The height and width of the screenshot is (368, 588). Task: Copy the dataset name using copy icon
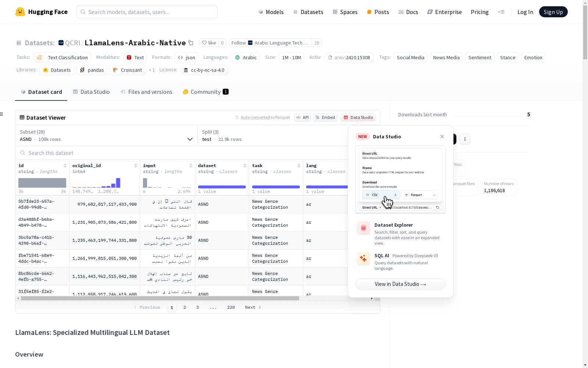191,43
